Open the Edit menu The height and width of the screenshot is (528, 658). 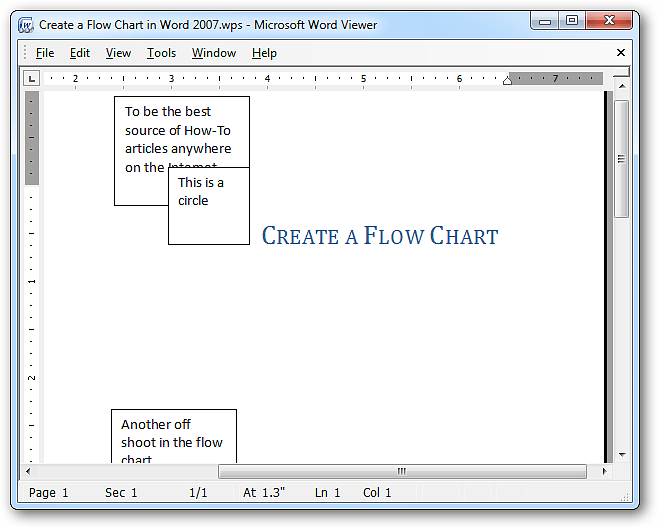[80, 53]
